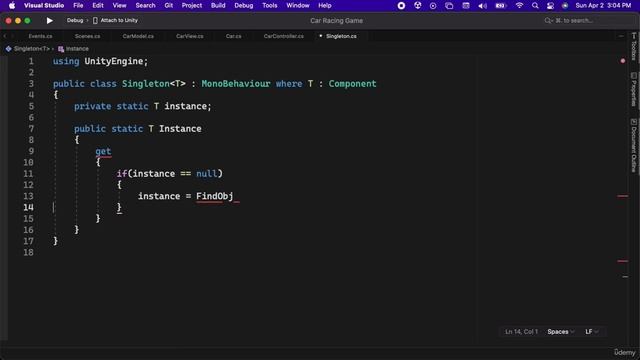Viewport: 640px width, 360px height.
Task: Open the Debug menu
Action: tap(244, 5)
